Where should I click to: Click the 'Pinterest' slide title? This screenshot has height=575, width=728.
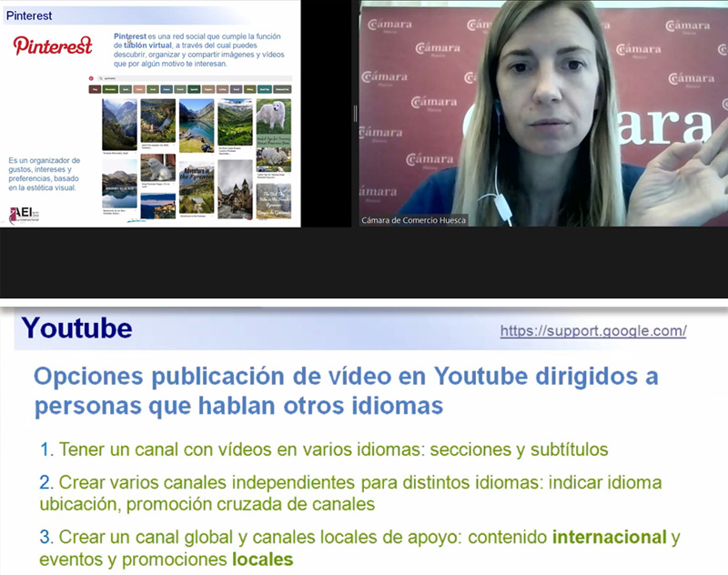click(29, 15)
